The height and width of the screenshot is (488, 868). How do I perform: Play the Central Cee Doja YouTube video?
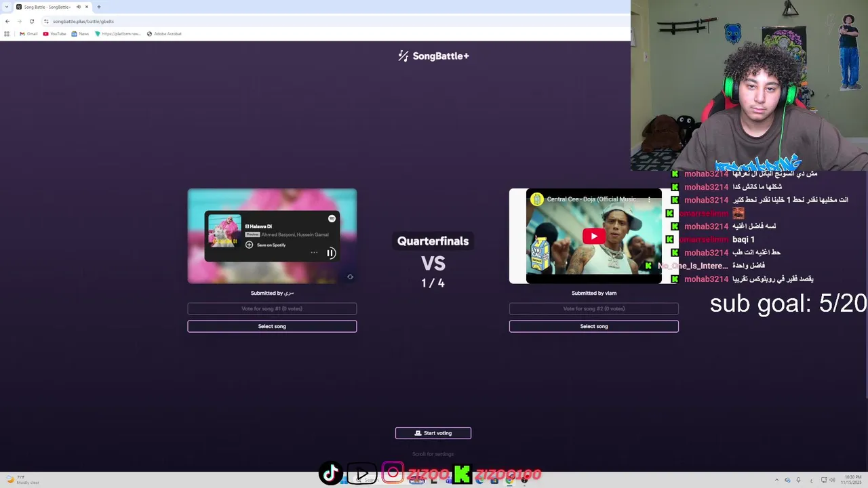point(593,236)
